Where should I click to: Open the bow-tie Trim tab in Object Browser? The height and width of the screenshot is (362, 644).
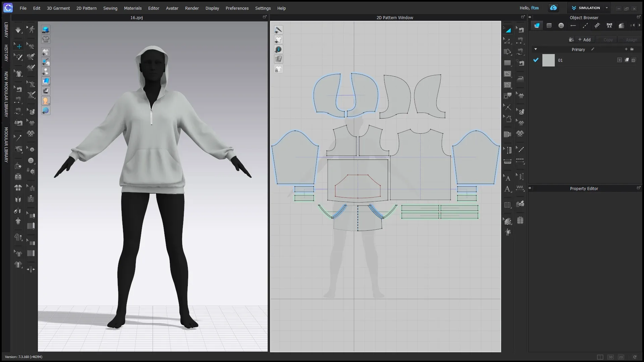(x=609, y=26)
